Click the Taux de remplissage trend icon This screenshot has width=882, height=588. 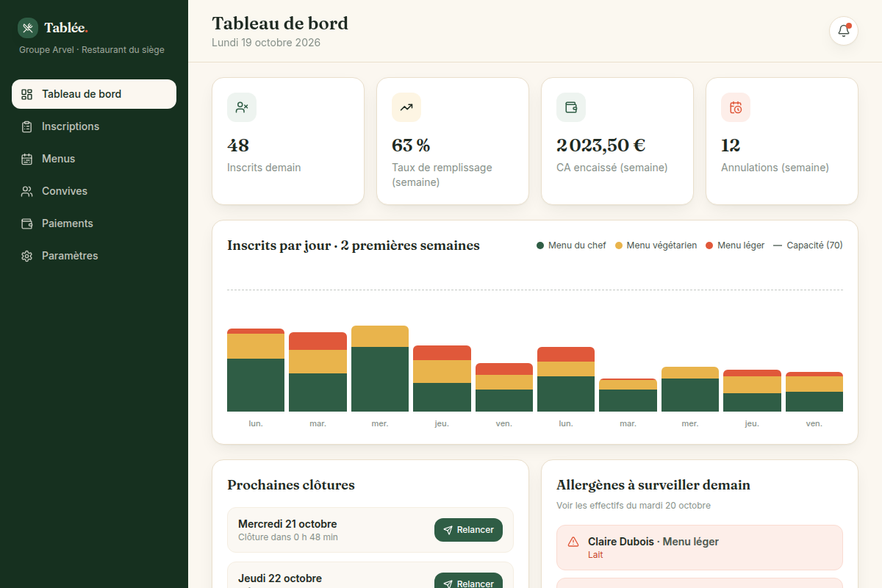click(x=406, y=107)
